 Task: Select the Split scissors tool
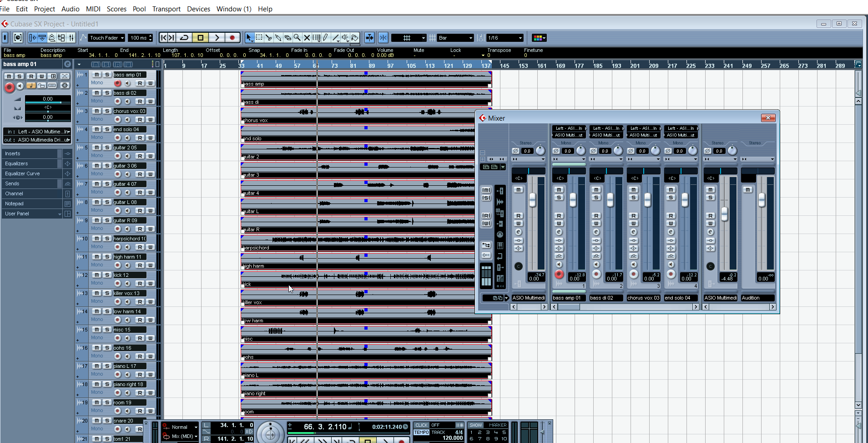pyautogui.click(x=268, y=38)
